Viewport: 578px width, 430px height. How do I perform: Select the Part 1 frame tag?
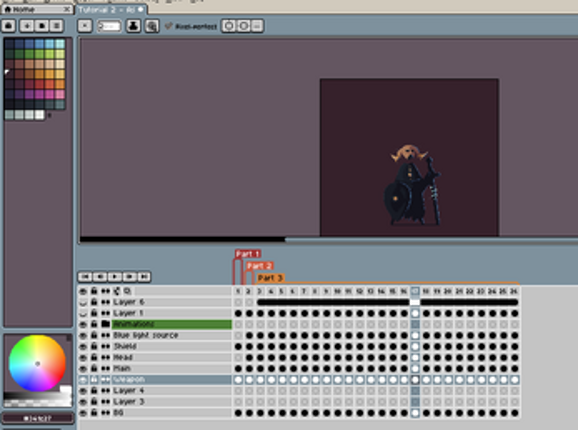(x=248, y=254)
